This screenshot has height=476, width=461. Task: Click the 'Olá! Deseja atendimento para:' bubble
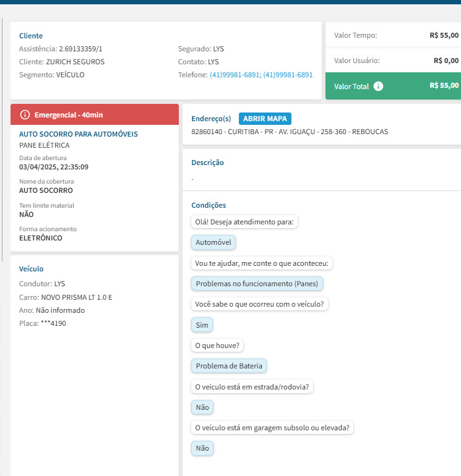244,222
